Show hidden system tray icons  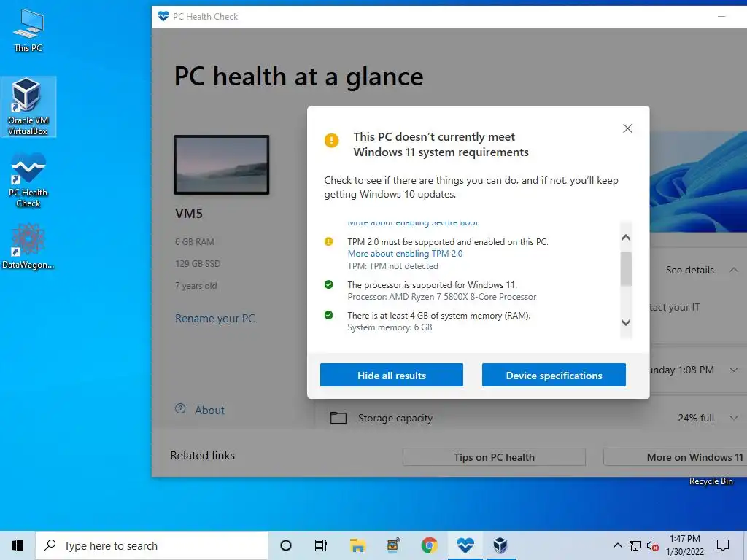click(617, 545)
